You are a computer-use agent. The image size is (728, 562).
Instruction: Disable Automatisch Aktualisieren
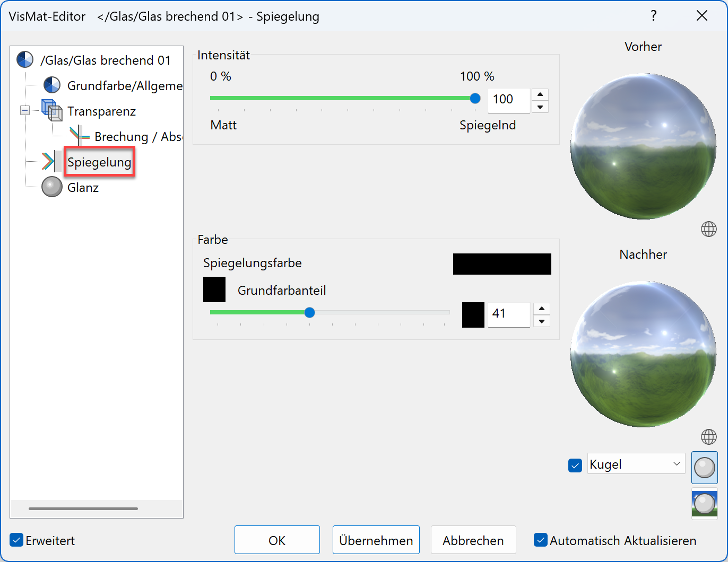pyautogui.click(x=541, y=540)
